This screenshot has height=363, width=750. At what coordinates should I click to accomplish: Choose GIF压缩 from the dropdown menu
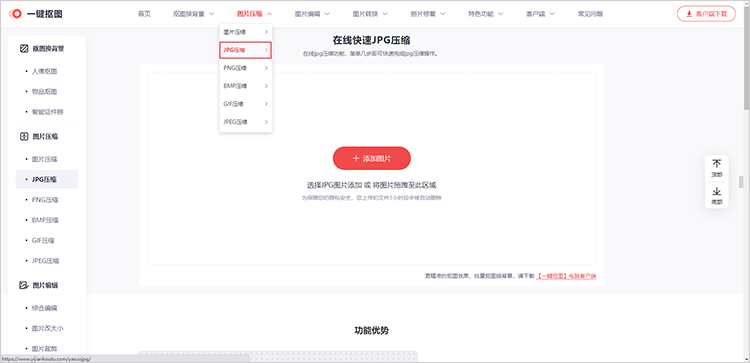coord(246,104)
